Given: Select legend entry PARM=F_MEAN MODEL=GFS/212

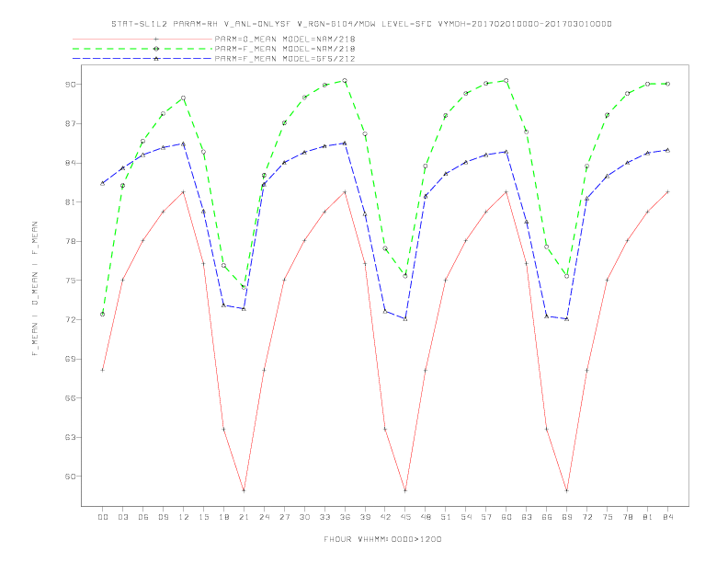Looking at the screenshot, I should pos(285,59).
